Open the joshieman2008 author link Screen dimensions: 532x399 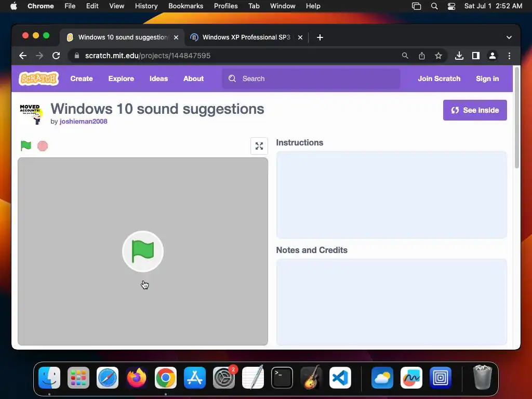pyautogui.click(x=84, y=122)
